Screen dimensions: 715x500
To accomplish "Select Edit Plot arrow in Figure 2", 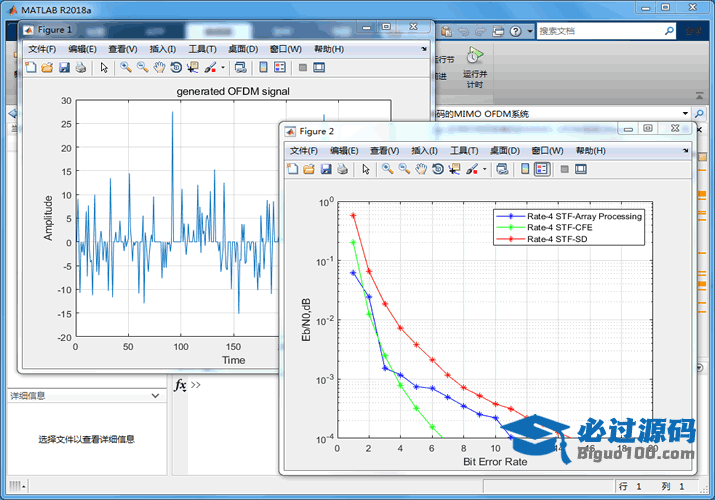I will click(366, 170).
